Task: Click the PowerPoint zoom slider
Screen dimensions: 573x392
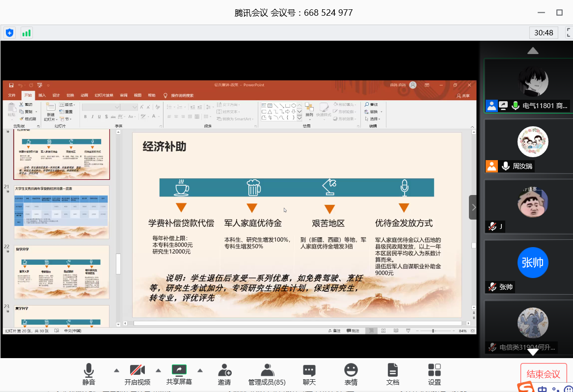Action: [x=433, y=331]
